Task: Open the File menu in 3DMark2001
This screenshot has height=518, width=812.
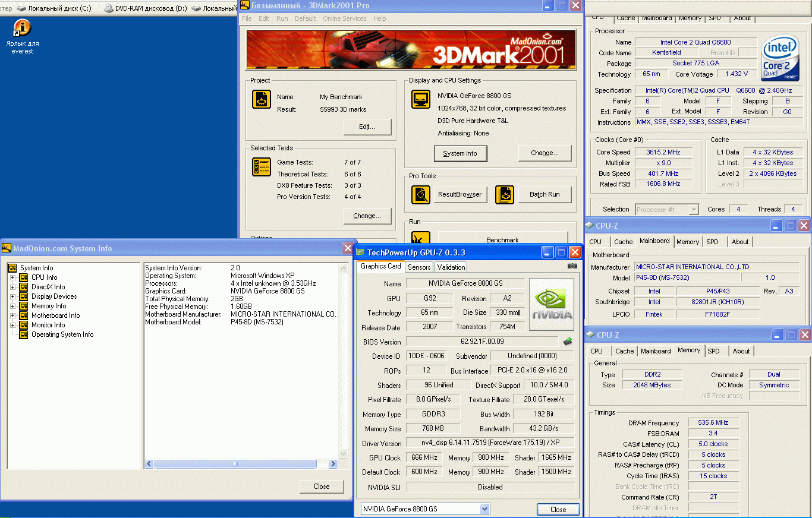Action: (x=247, y=18)
